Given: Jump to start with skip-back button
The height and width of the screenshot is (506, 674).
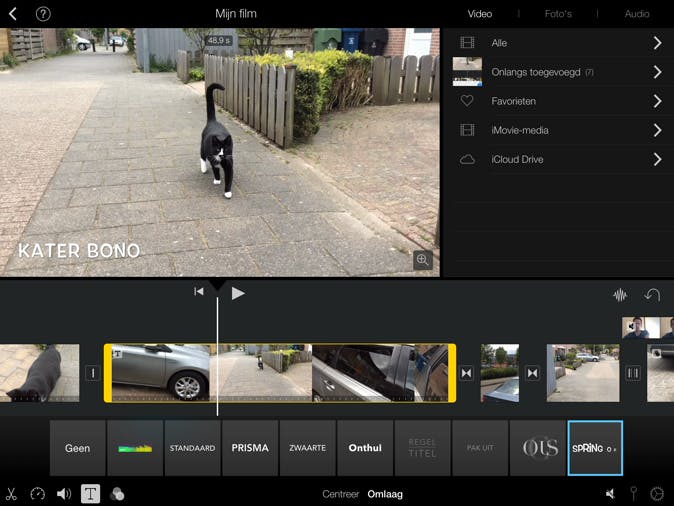Looking at the screenshot, I should click(199, 291).
